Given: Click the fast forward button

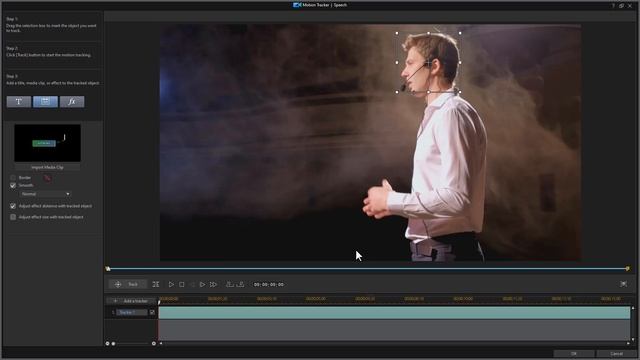Looking at the screenshot, I should pos(213,284).
